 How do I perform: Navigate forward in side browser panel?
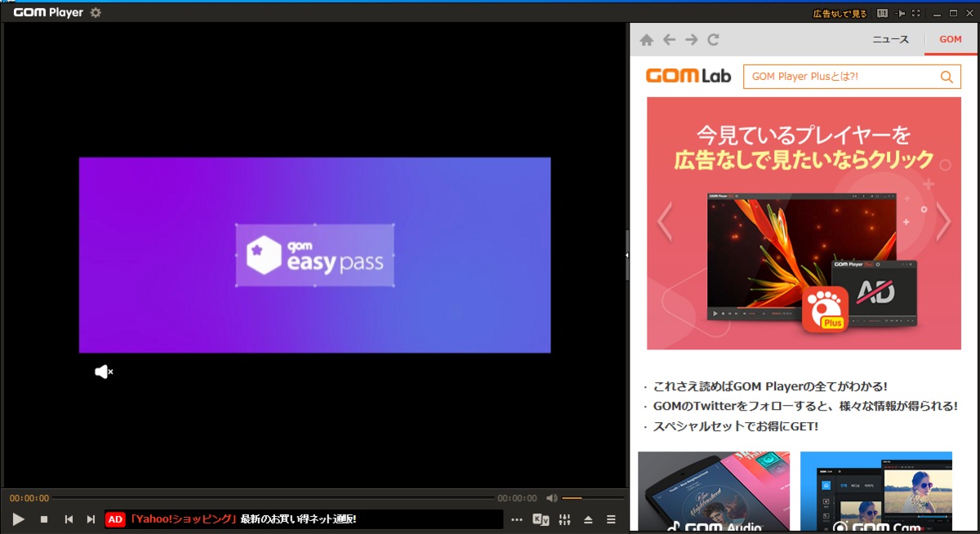(x=691, y=39)
